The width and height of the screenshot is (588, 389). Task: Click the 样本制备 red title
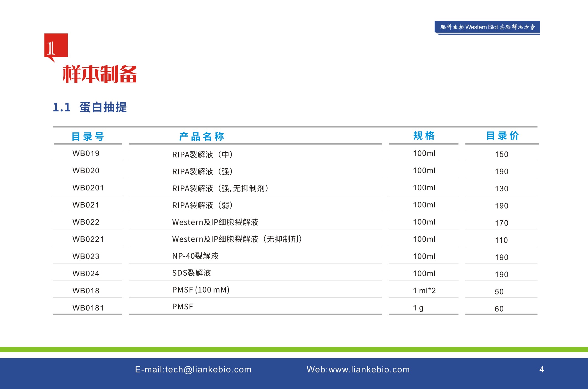pos(100,74)
